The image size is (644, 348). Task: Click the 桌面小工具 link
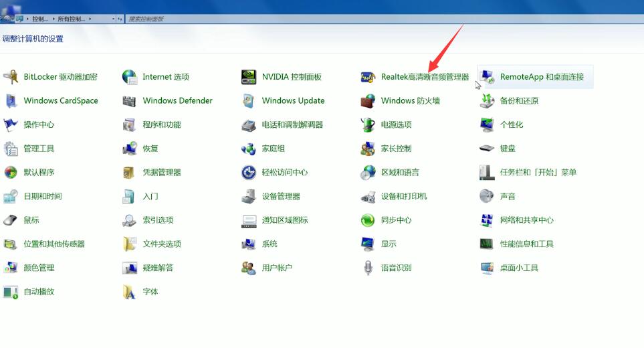(519, 268)
